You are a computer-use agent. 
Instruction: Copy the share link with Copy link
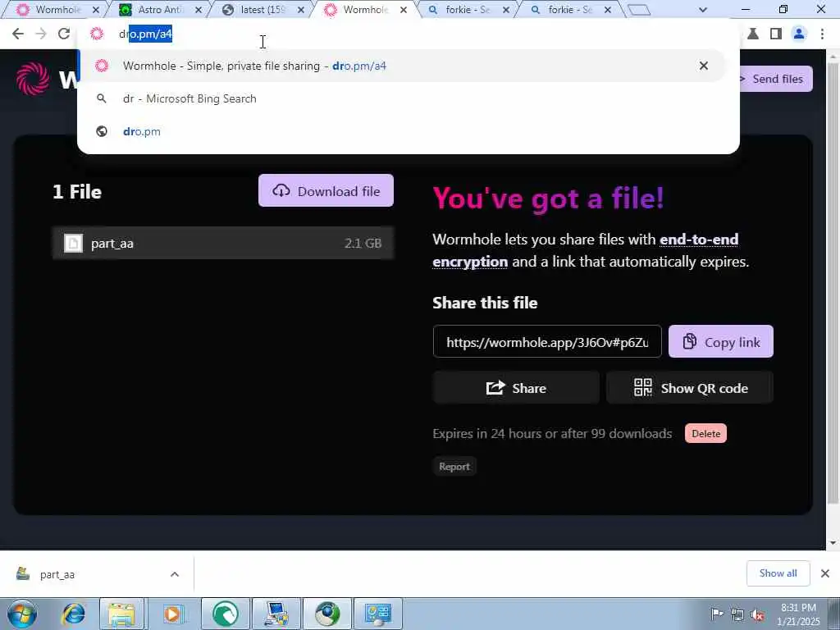point(720,342)
